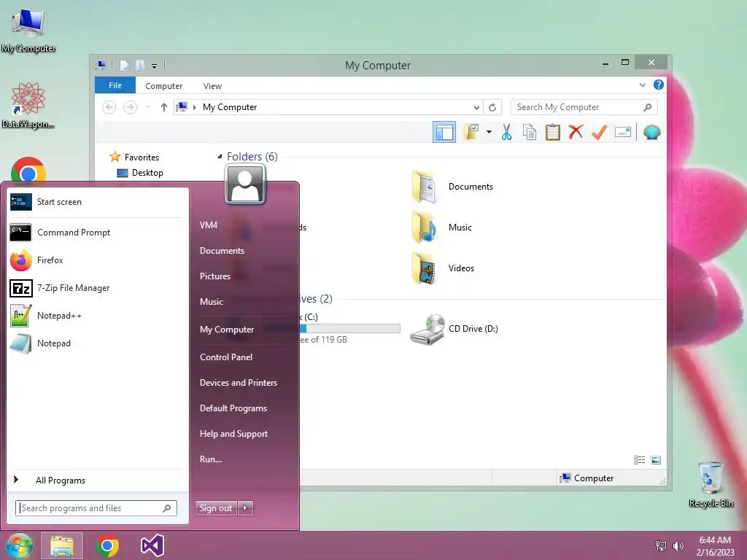The height and width of the screenshot is (560, 747).
Task: Open Recycle Bin on desktop
Action: [x=711, y=484]
